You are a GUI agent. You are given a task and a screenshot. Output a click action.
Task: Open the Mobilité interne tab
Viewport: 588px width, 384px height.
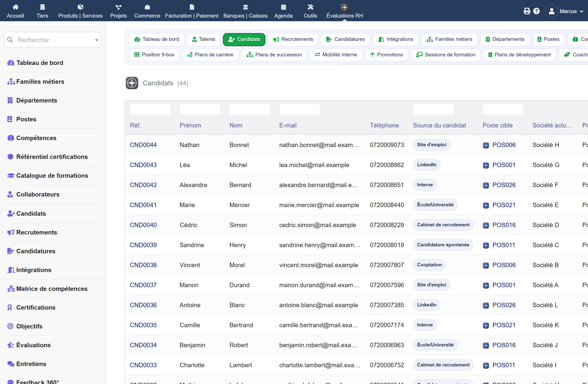click(x=336, y=55)
